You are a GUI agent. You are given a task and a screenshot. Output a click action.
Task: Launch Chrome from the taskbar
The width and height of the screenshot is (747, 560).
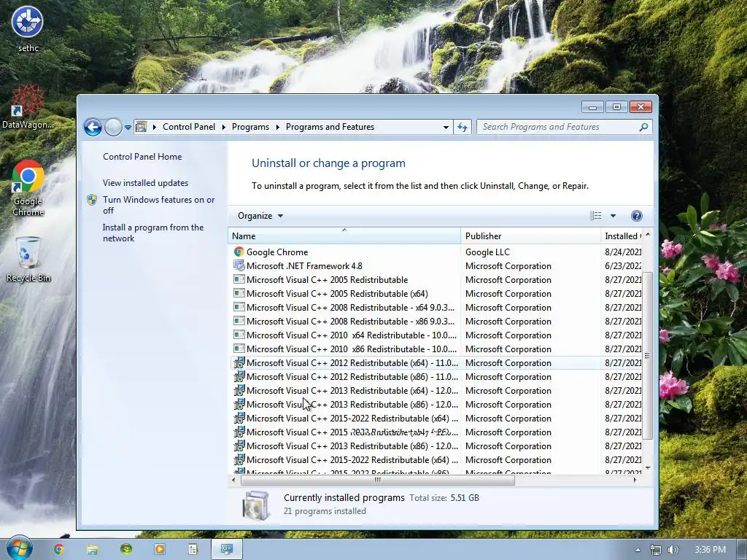point(58,549)
